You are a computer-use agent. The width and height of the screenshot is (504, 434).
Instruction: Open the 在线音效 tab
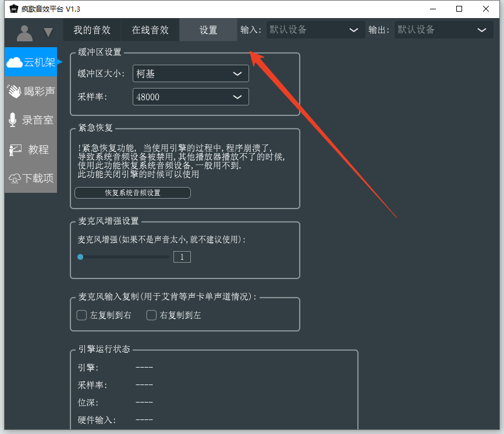coord(150,30)
